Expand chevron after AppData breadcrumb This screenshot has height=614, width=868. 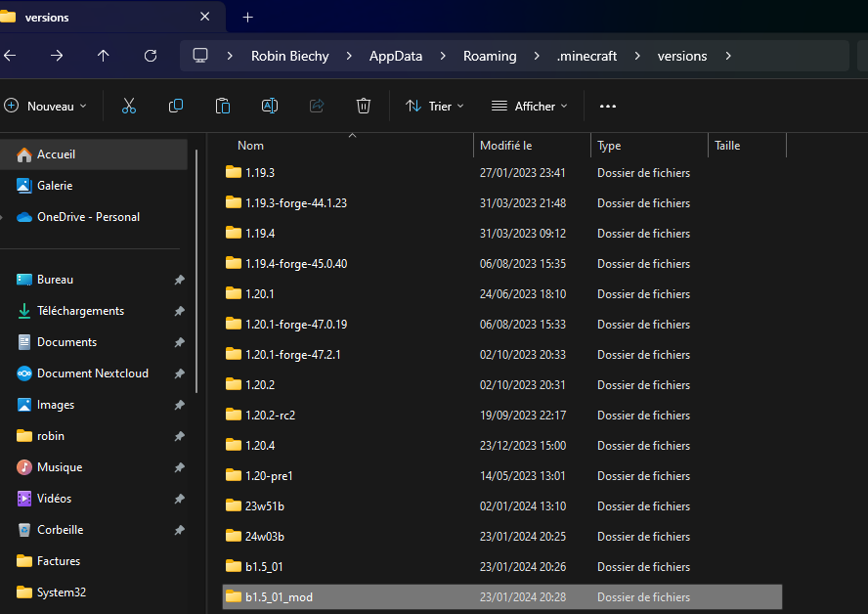point(443,56)
